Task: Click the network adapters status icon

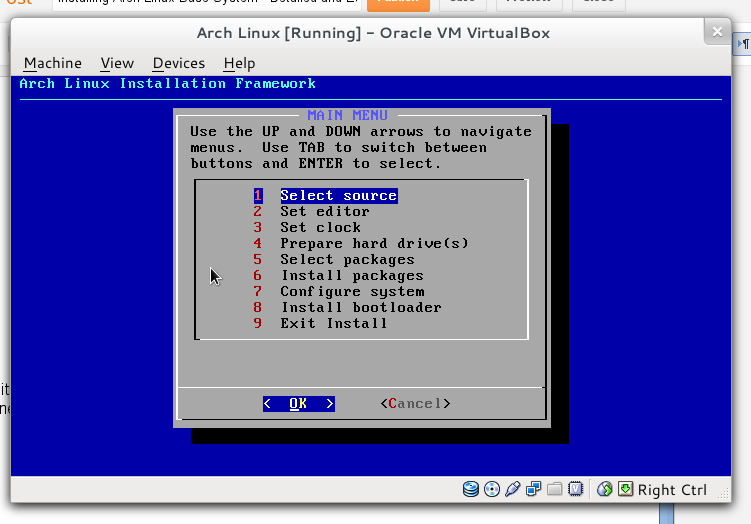Action: [534, 489]
